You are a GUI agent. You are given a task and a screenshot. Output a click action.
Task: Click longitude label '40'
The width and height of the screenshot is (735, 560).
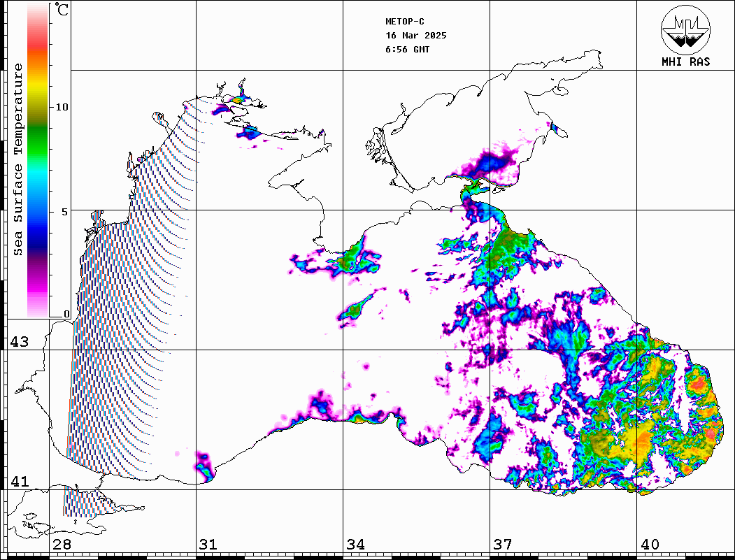click(650, 545)
